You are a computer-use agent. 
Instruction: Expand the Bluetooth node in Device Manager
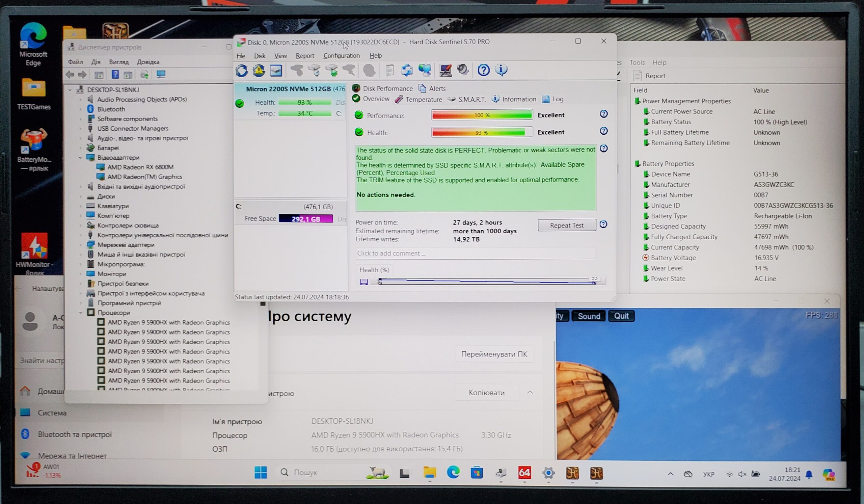(81, 109)
